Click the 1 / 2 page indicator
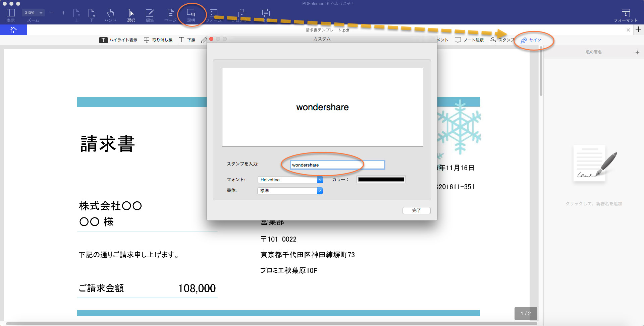The image size is (644, 326). [526, 314]
